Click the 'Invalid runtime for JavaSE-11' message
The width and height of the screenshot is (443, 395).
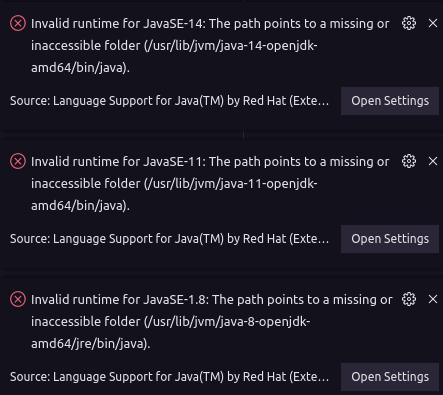[210, 184]
